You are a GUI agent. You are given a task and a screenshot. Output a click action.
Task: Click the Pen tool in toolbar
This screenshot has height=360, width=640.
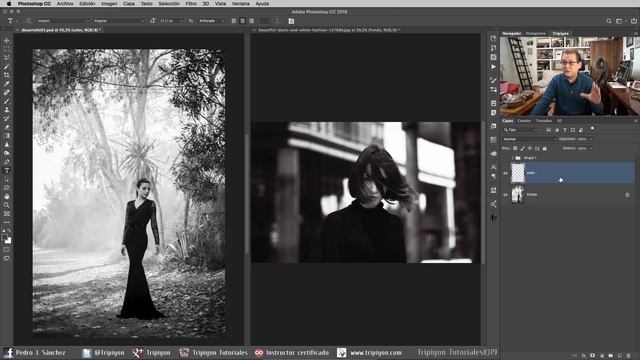(x=7, y=162)
